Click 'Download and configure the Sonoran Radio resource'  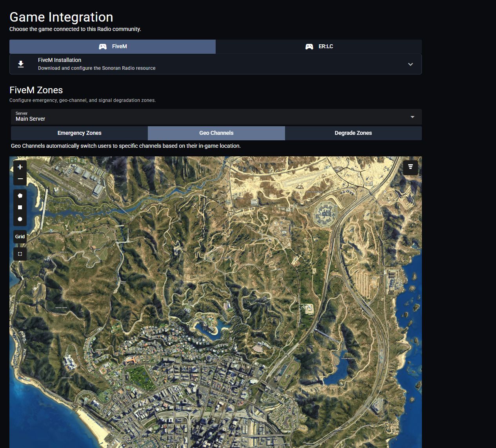[x=97, y=68]
